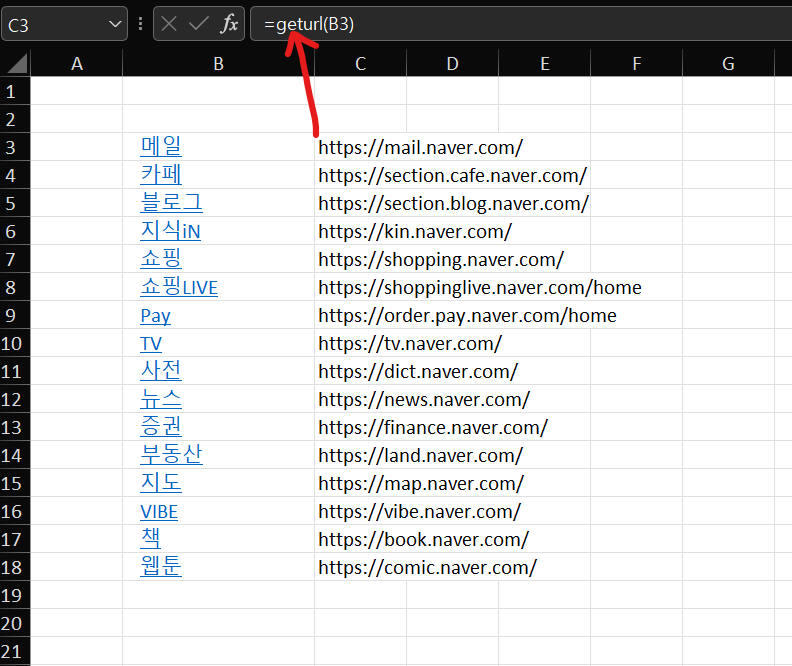This screenshot has height=666, width=792.
Task: Click the Cancel (X) formula button
Action: tap(169, 23)
